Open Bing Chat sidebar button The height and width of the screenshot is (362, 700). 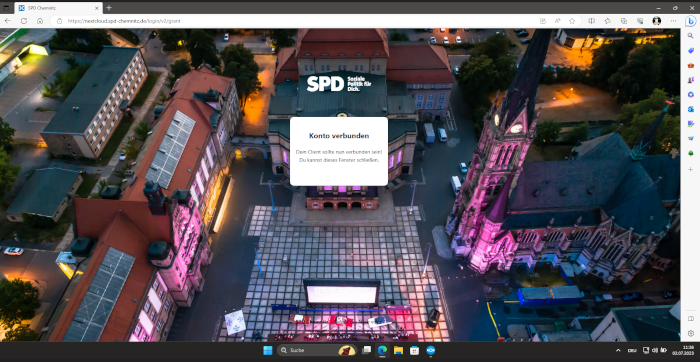691,21
